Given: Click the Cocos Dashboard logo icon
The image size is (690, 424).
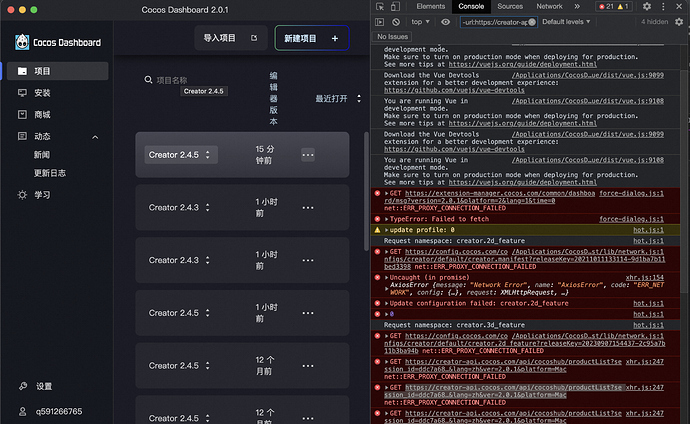Looking at the screenshot, I should [x=22, y=42].
